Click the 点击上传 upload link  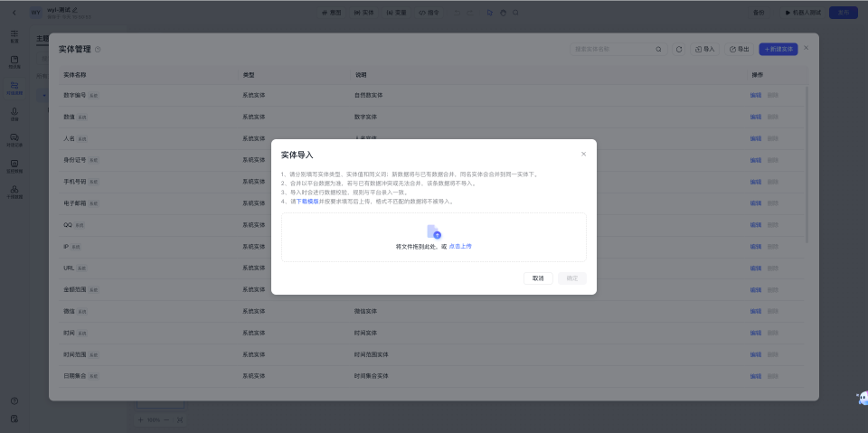click(x=460, y=246)
